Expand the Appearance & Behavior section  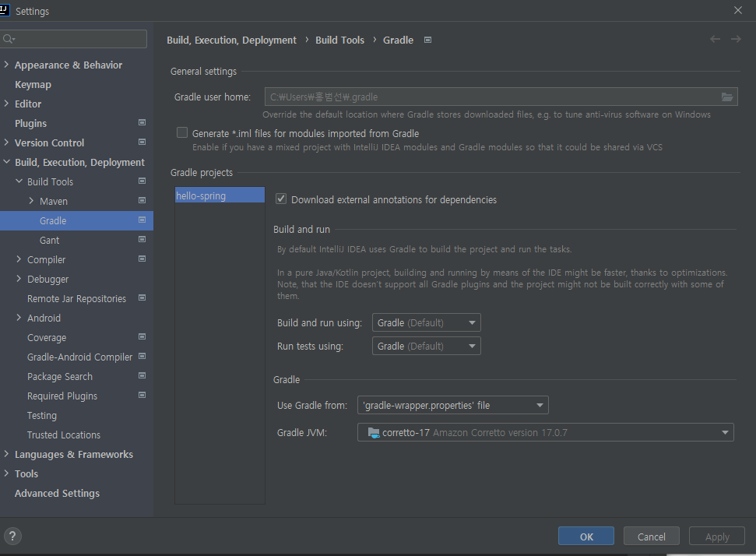click(6, 64)
